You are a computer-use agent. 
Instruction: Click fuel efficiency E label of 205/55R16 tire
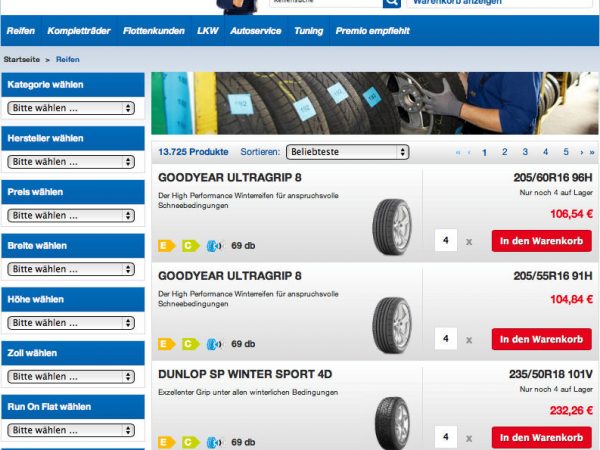click(x=166, y=344)
